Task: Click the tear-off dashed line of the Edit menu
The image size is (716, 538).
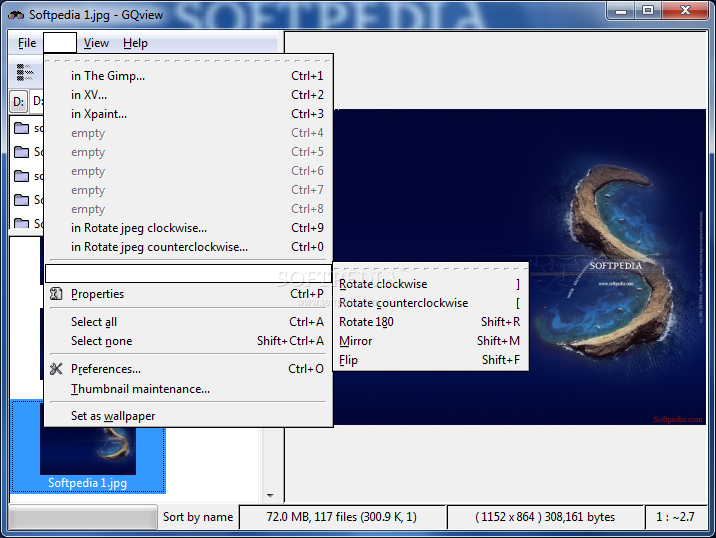Action: (188, 60)
